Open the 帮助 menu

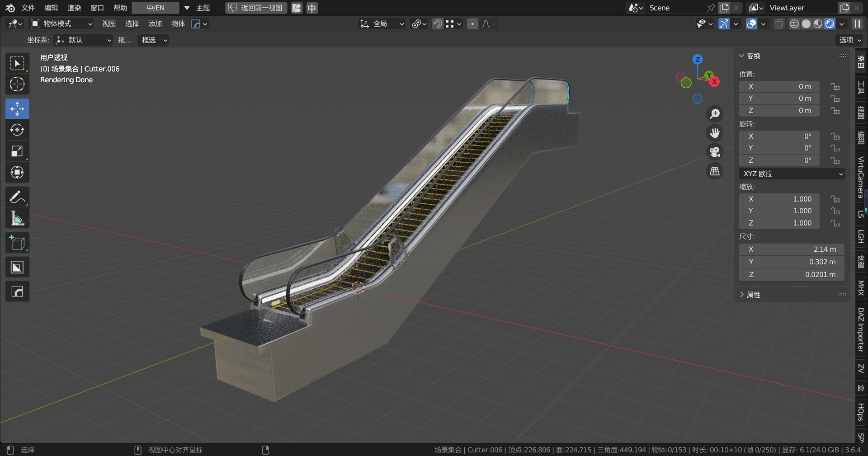click(x=120, y=8)
